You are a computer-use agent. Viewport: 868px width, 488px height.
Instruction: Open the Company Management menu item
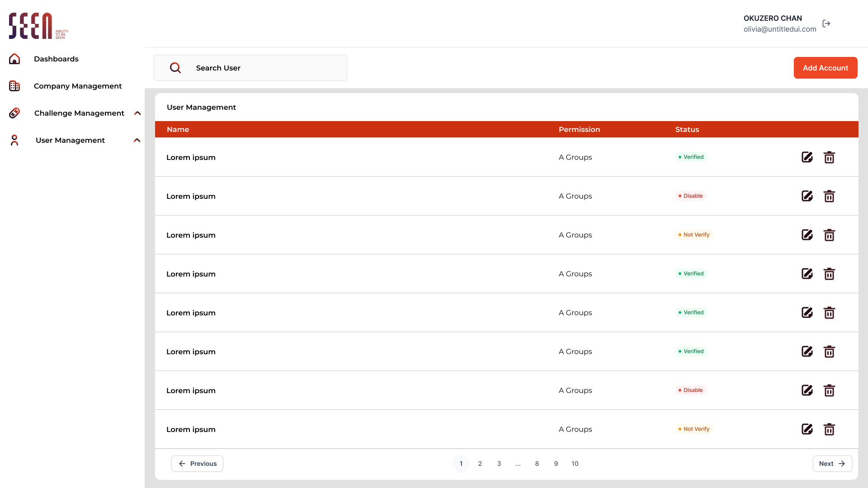(x=78, y=86)
